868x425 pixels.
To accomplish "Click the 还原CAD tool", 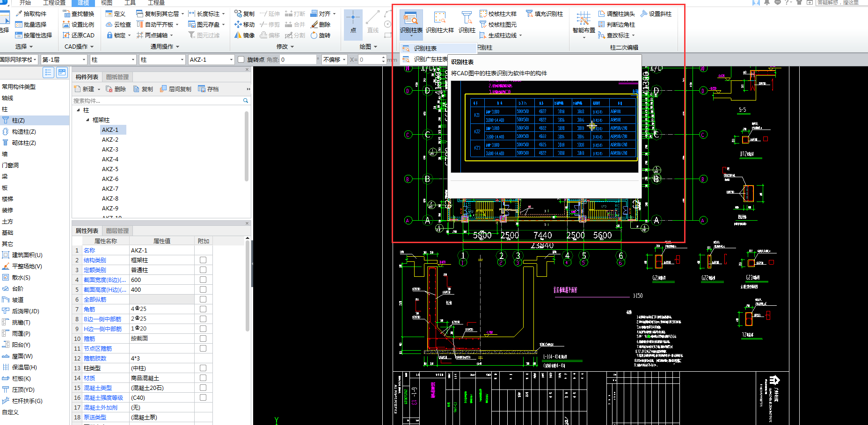I will pyautogui.click(x=79, y=35).
